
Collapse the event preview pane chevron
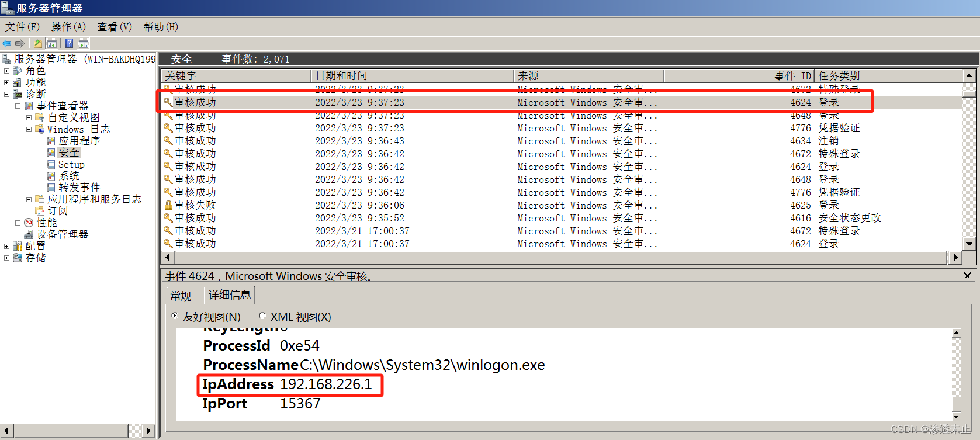pos(968,275)
